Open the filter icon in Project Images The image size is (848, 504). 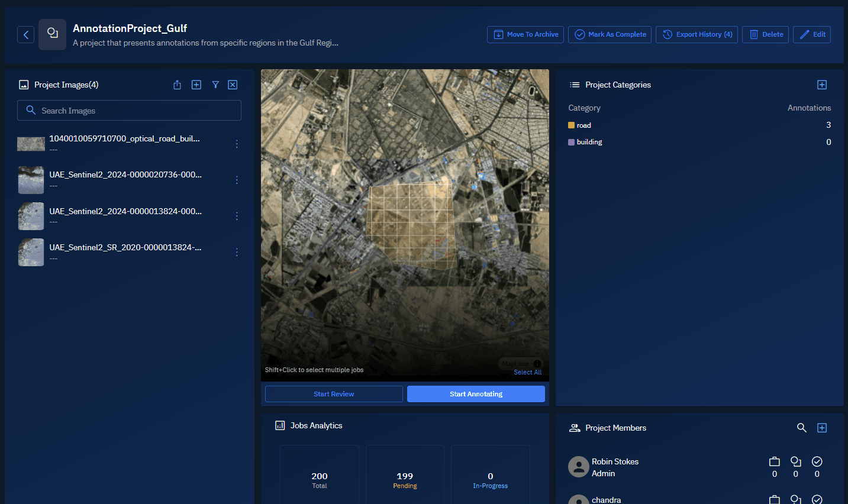coord(215,85)
